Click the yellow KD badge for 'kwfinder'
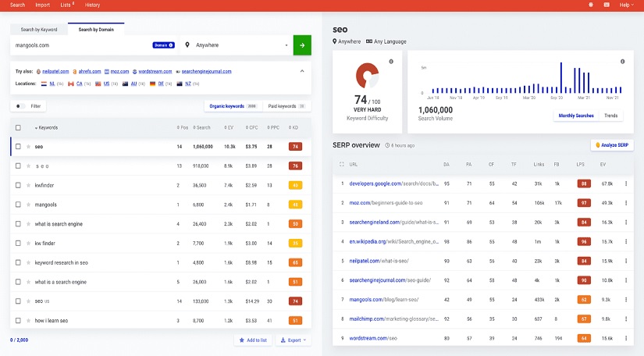The width and height of the screenshot is (644, 356). pos(295,185)
